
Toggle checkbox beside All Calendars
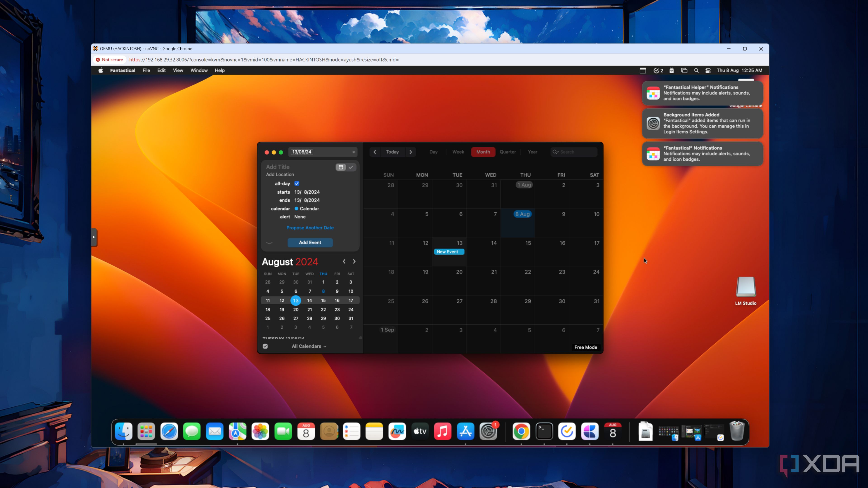pos(265,346)
